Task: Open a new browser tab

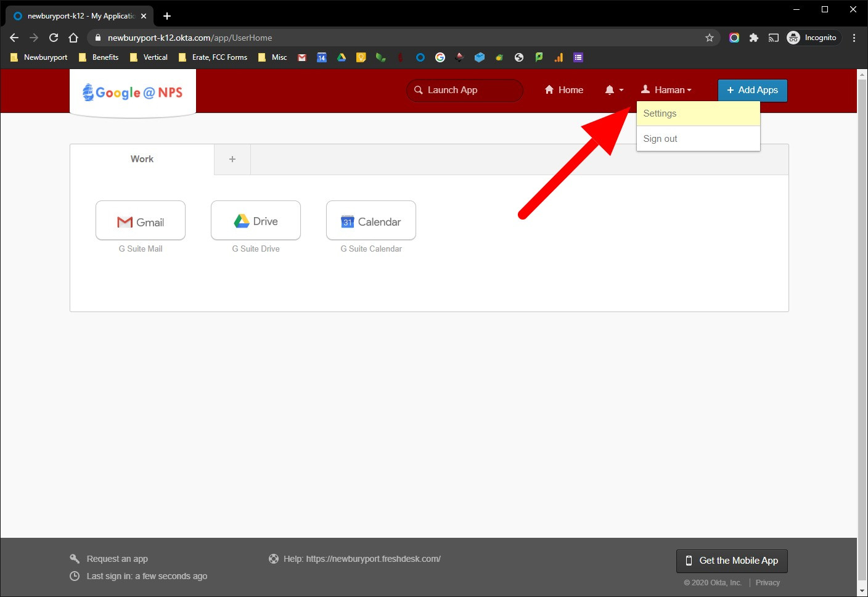Action: pos(167,16)
